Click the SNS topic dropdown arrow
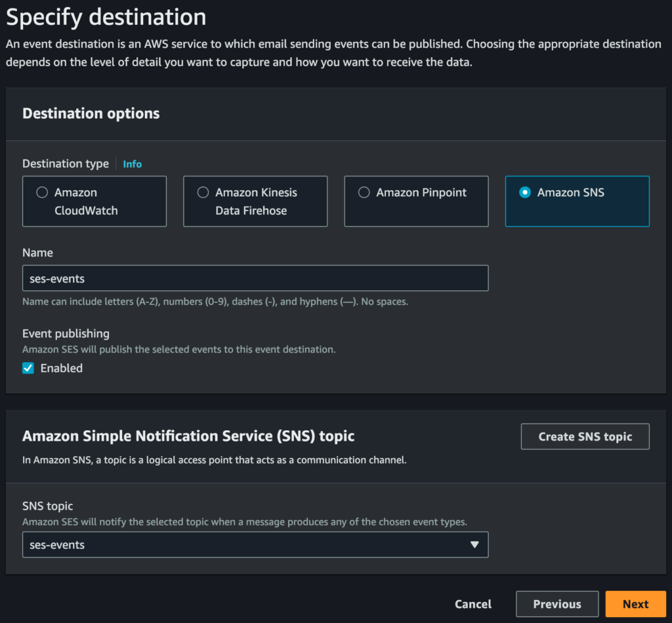The image size is (672, 623). (x=475, y=545)
